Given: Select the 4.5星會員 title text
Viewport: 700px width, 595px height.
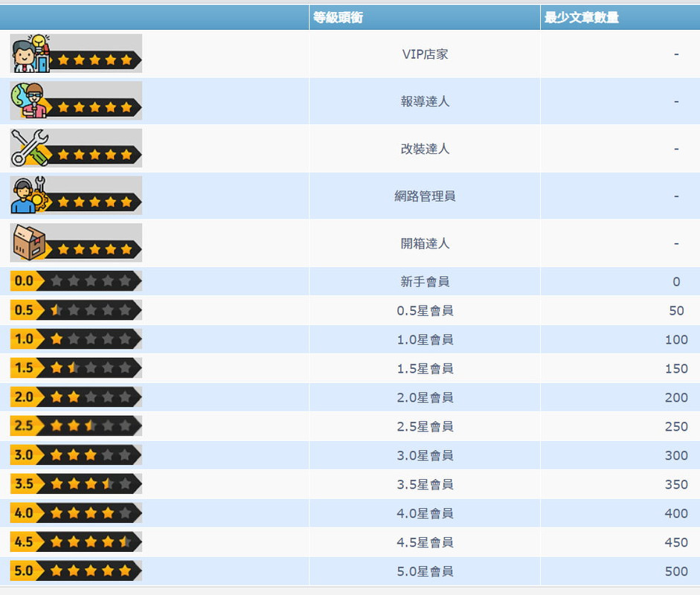Looking at the screenshot, I should click(x=425, y=543).
